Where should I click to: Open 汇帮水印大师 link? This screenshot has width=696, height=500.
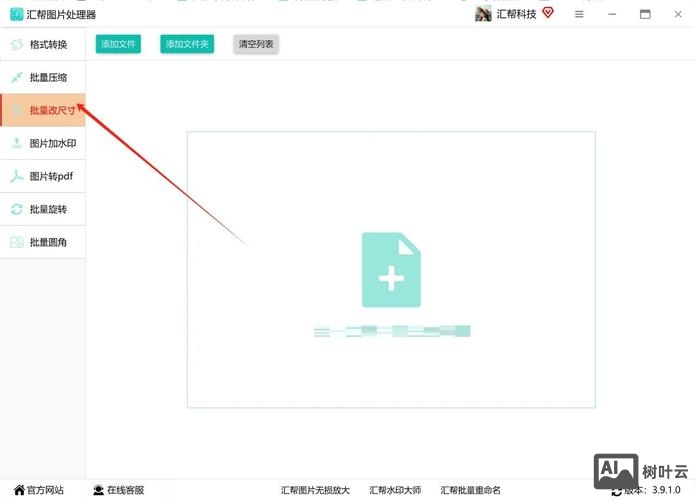point(395,490)
